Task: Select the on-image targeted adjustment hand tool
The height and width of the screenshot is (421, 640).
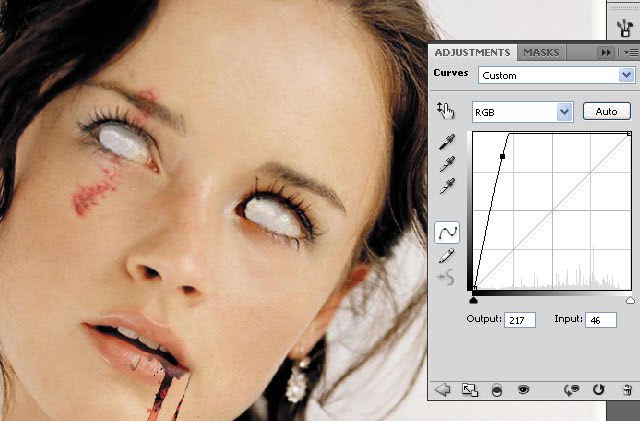Action: click(446, 111)
